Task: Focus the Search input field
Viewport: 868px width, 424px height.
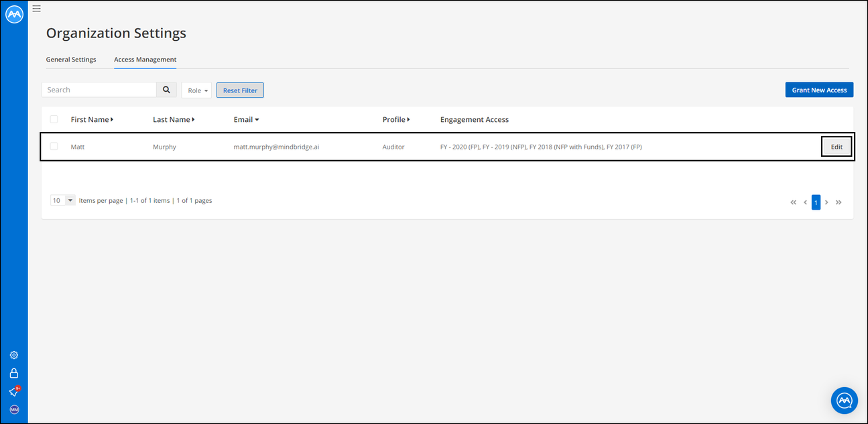Action: [x=99, y=90]
